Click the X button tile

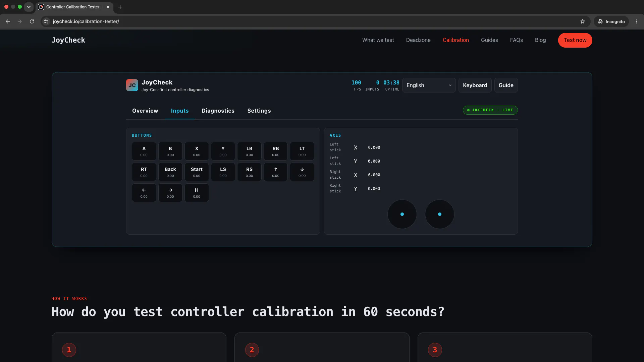tap(197, 151)
